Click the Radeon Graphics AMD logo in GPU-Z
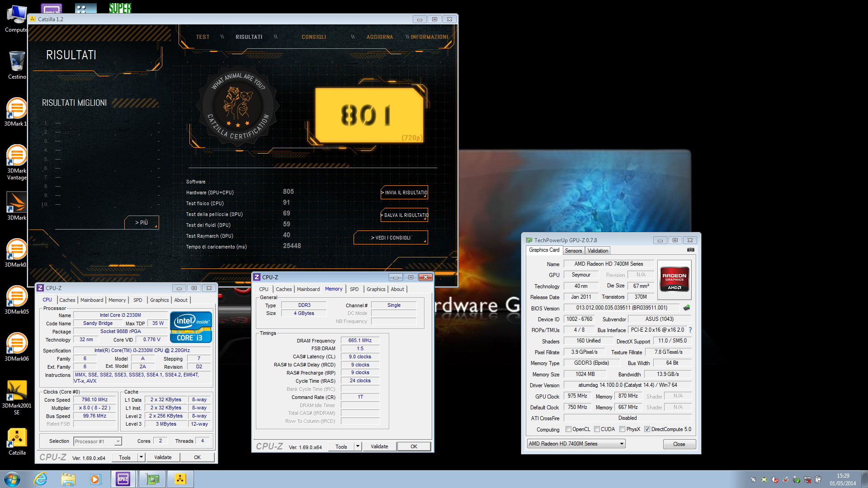This screenshot has width=868, height=488. coord(674,280)
